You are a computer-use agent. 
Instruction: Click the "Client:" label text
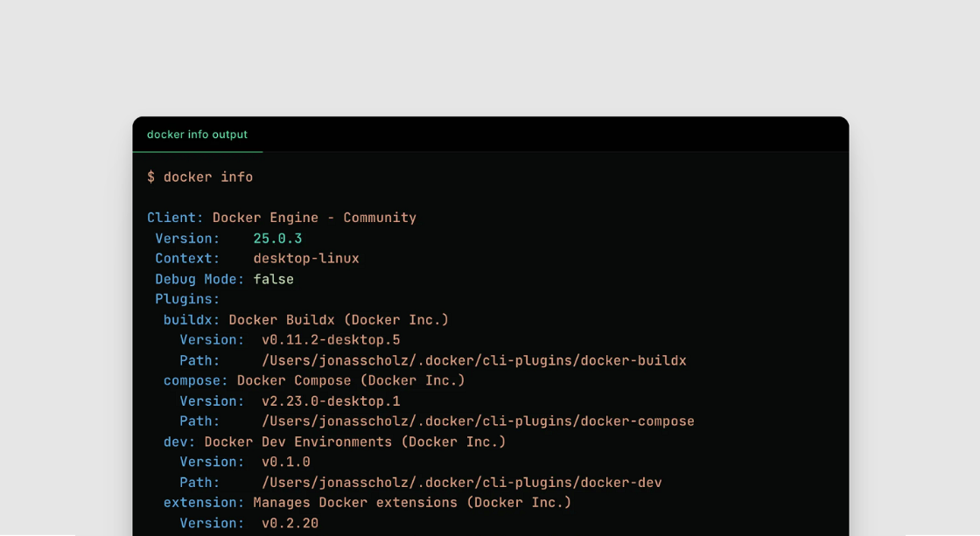point(175,218)
